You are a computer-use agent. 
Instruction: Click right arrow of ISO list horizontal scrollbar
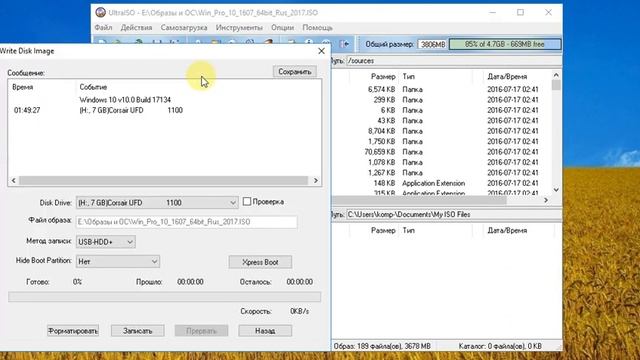click(x=546, y=200)
